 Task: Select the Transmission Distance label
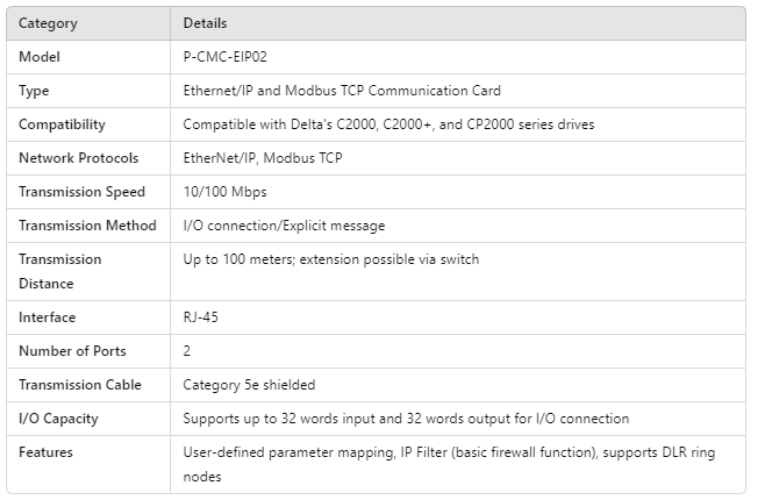[x=60, y=271]
